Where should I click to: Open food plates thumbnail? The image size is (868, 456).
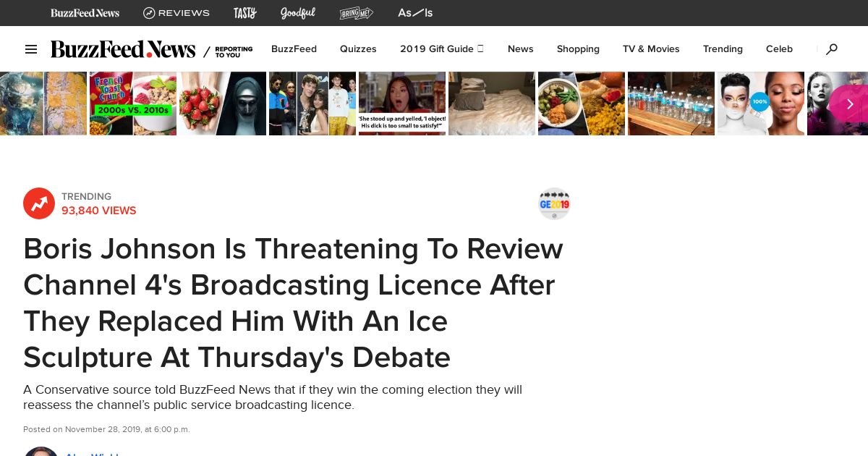coord(582,104)
